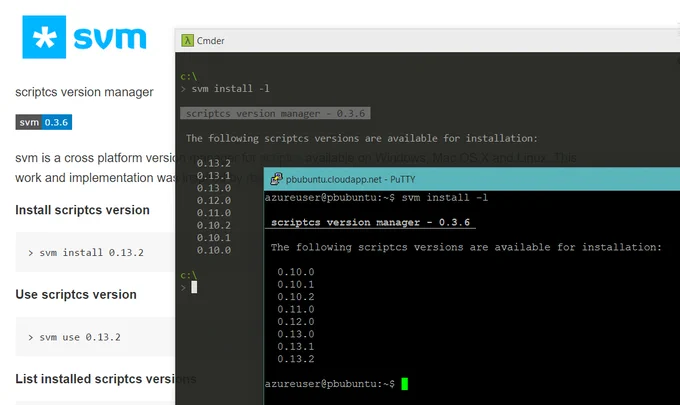Click version 0.10.1 in the PuTTY list
The height and width of the screenshot is (405, 680).
pyautogui.click(x=296, y=284)
